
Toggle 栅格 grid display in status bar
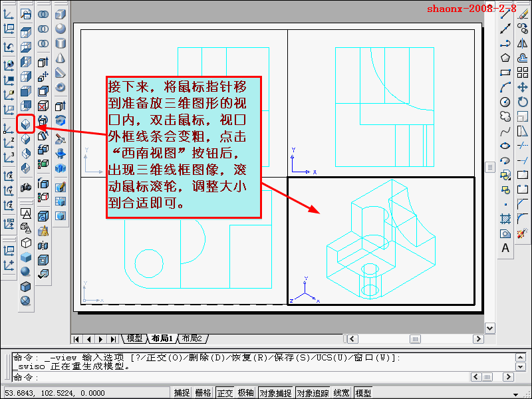(x=203, y=393)
